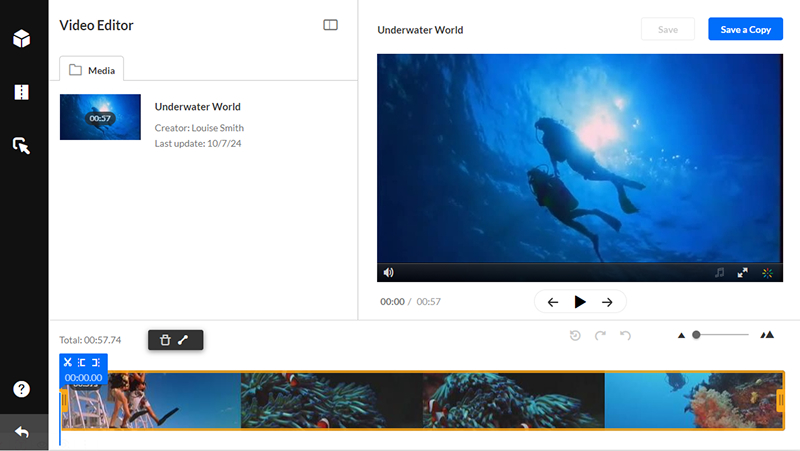This screenshot has height=451, width=800.
Task: Mute the video with the speaker icon
Action: pos(388,272)
